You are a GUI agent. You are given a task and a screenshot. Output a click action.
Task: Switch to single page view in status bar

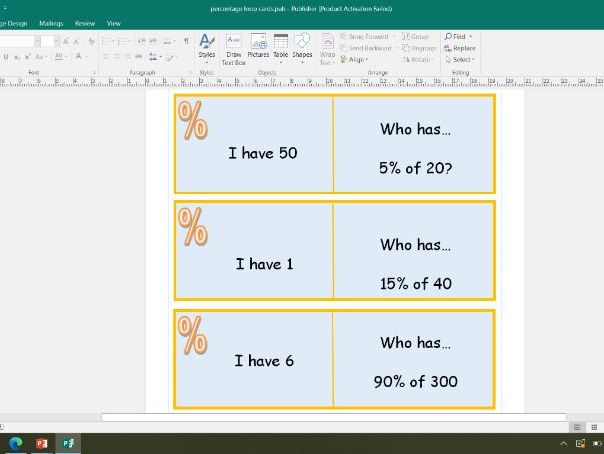(x=577, y=427)
